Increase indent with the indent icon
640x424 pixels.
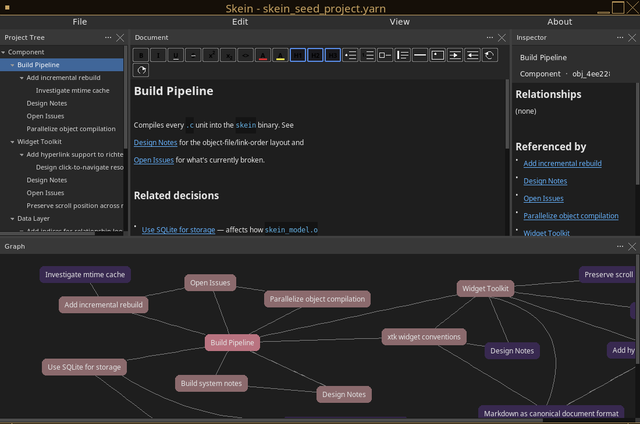pyautogui.click(x=455, y=55)
